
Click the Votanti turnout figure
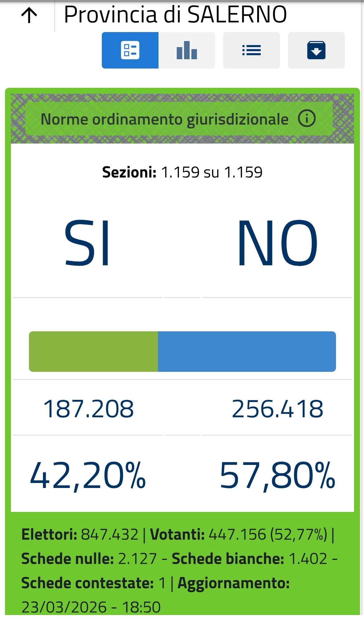click(x=268, y=534)
